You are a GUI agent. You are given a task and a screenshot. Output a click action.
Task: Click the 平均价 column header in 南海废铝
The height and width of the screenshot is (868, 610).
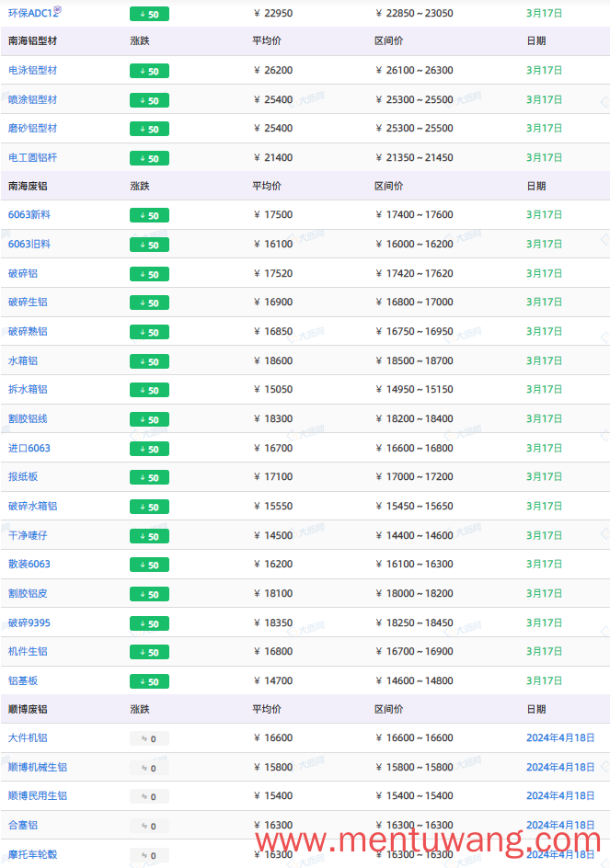pos(267,187)
